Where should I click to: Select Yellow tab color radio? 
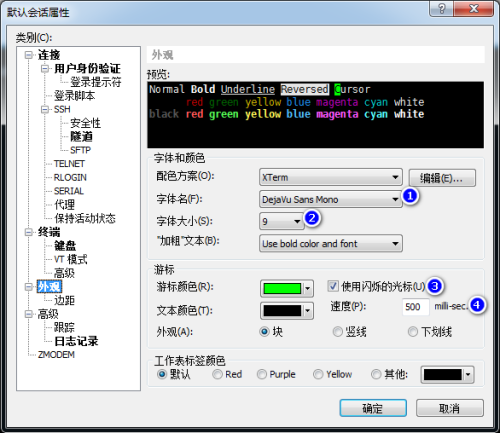[x=318, y=374]
